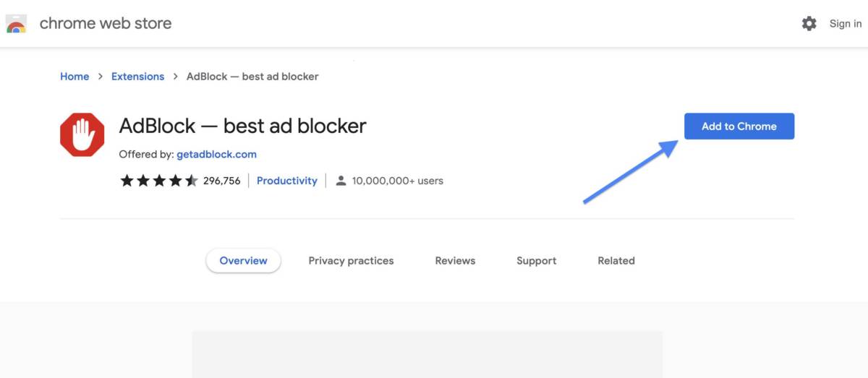Go to Home breadcrumb link
This screenshot has height=378, width=868.
tap(75, 77)
